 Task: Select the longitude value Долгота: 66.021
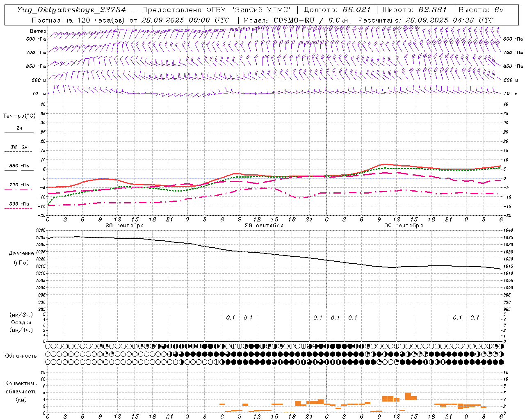tap(337, 10)
